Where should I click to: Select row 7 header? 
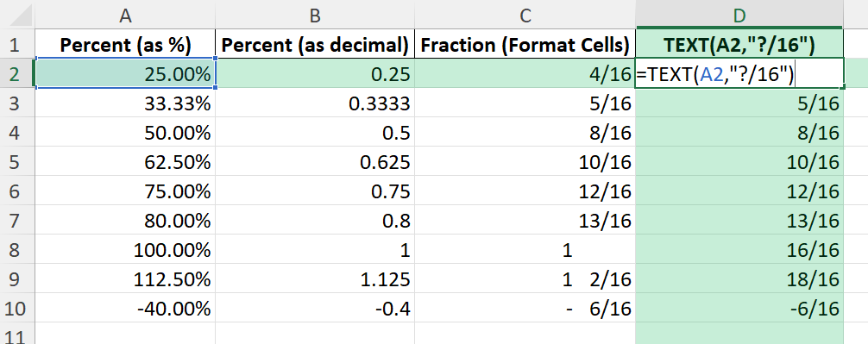(17, 220)
